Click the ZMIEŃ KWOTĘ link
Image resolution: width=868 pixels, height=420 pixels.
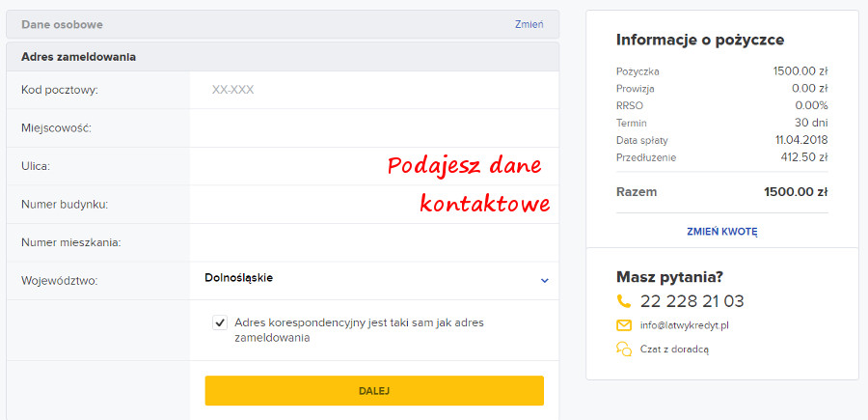(721, 232)
